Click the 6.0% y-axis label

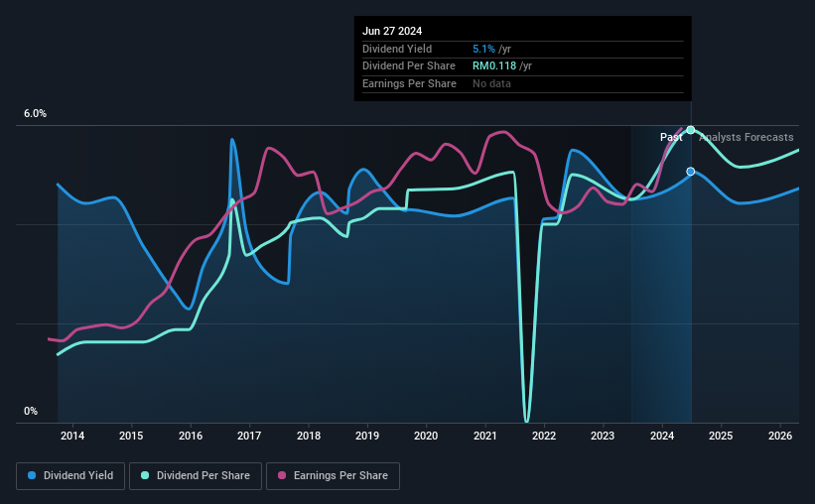point(35,113)
